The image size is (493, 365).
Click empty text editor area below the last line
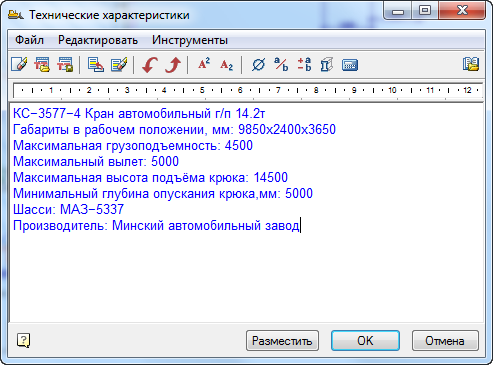point(247,277)
